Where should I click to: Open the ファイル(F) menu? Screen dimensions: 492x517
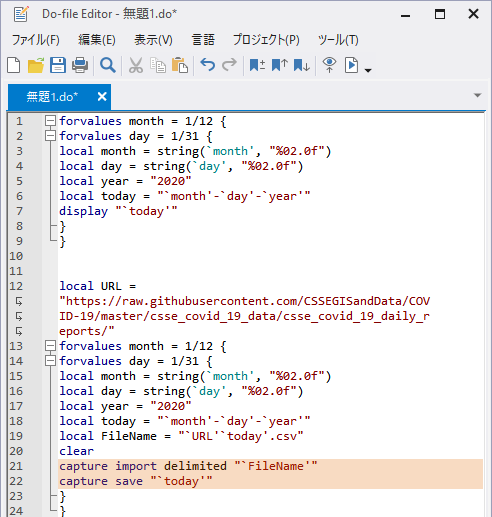[x=36, y=40]
